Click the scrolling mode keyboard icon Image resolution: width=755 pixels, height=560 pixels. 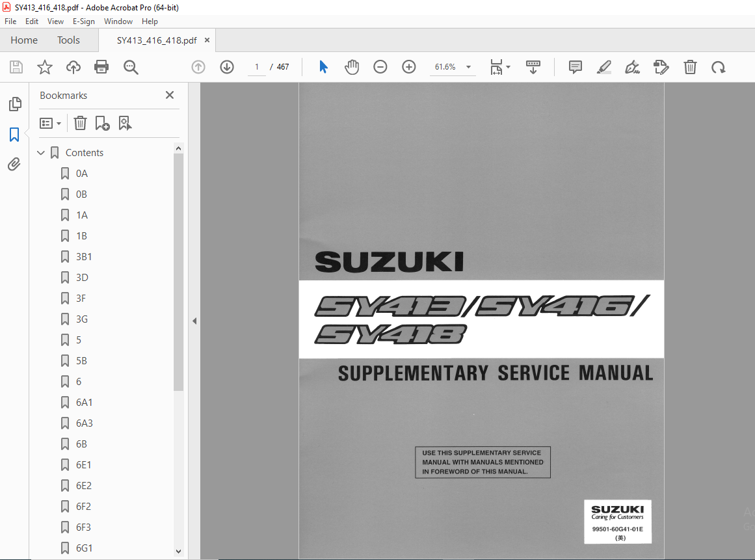(x=533, y=67)
